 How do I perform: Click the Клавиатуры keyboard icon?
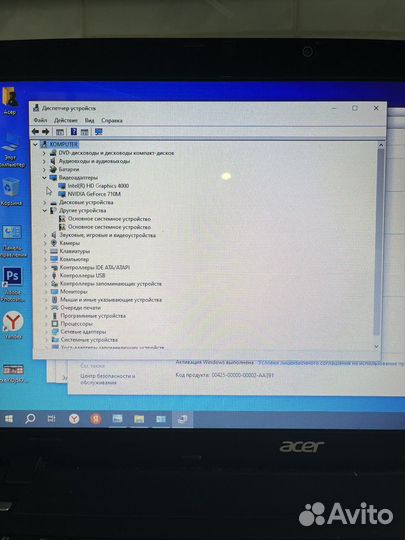tap(54, 251)
